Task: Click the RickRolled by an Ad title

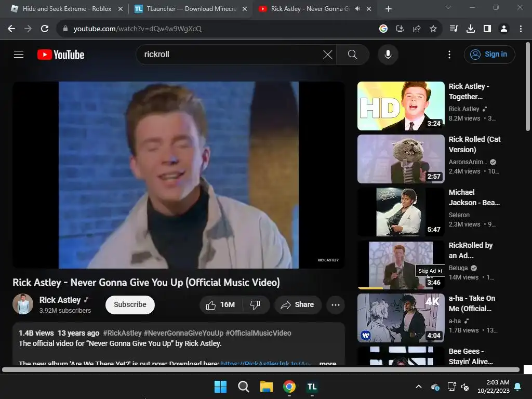Action: 471,250
